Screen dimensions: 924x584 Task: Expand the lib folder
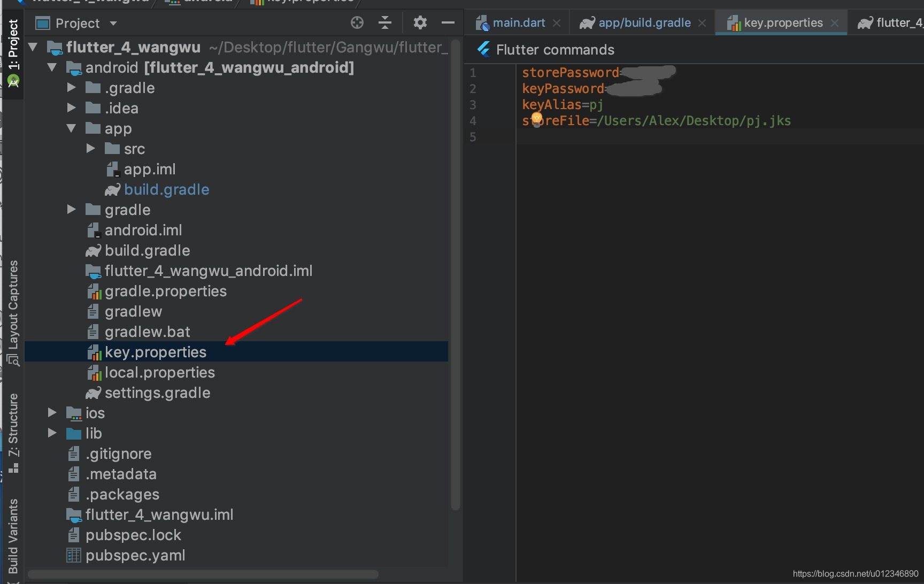pos(52,433)
